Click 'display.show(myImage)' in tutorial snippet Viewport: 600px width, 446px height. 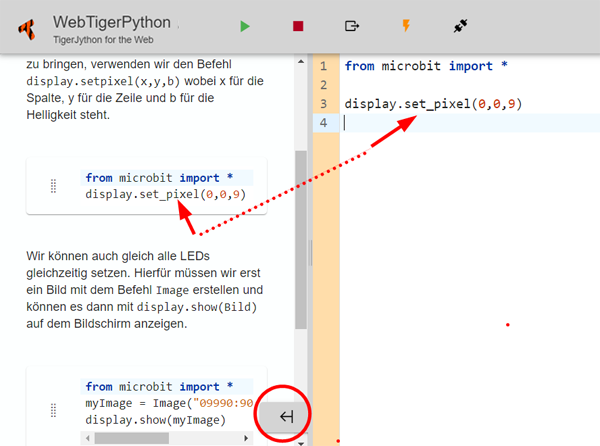(x=155, y=420)
